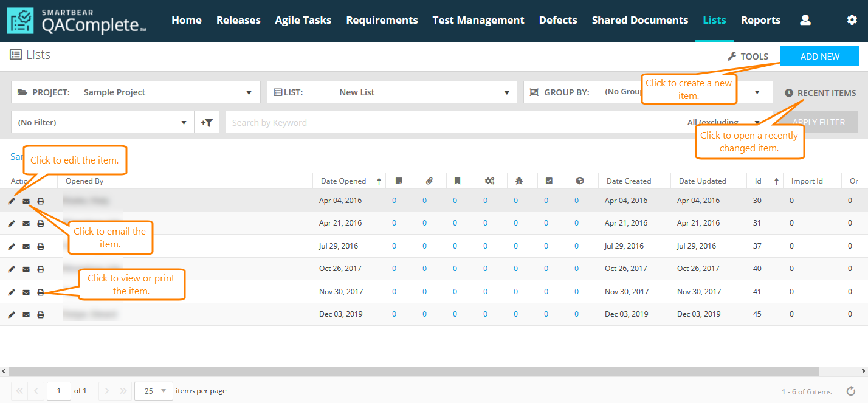Open the Recent Items menu
868x403 pixels.
pos(819,93)
